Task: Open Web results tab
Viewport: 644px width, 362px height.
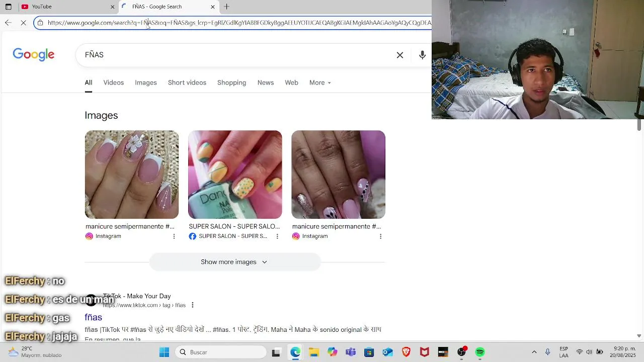Action: [x=292, y=82]
